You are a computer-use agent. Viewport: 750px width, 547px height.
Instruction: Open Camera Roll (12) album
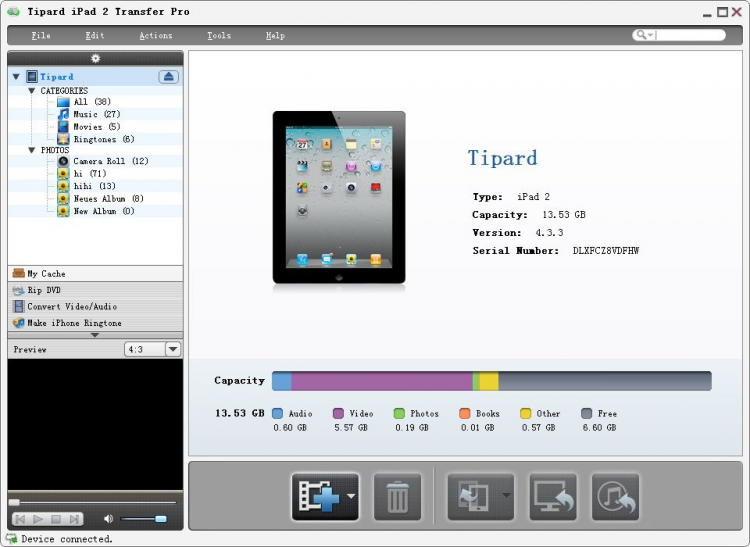tap(110, 161)
